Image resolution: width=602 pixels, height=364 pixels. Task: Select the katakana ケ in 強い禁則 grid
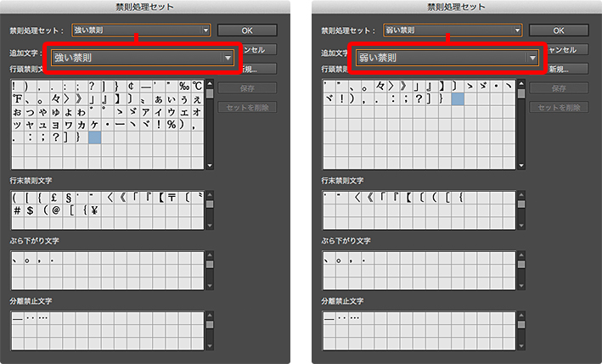[95, 125]
